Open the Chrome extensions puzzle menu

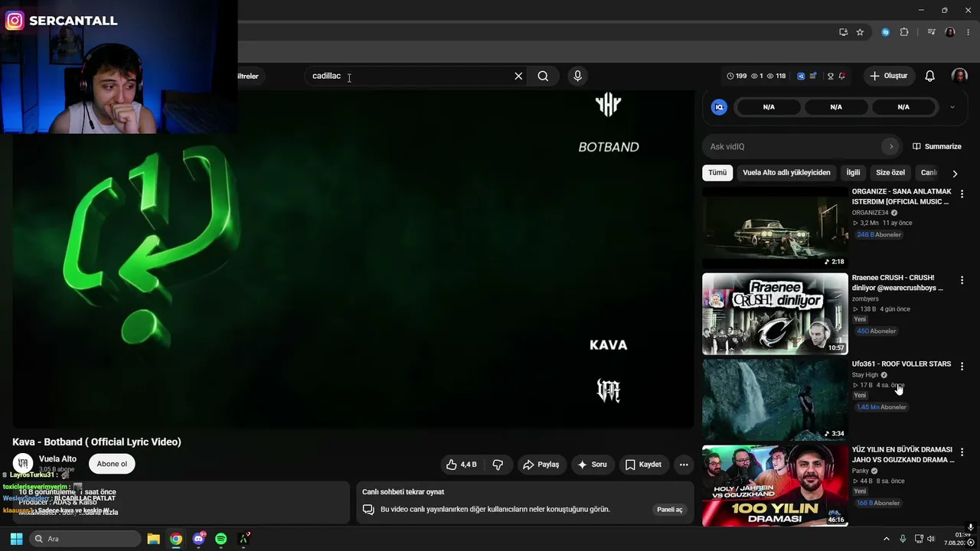tap(904, 32)
